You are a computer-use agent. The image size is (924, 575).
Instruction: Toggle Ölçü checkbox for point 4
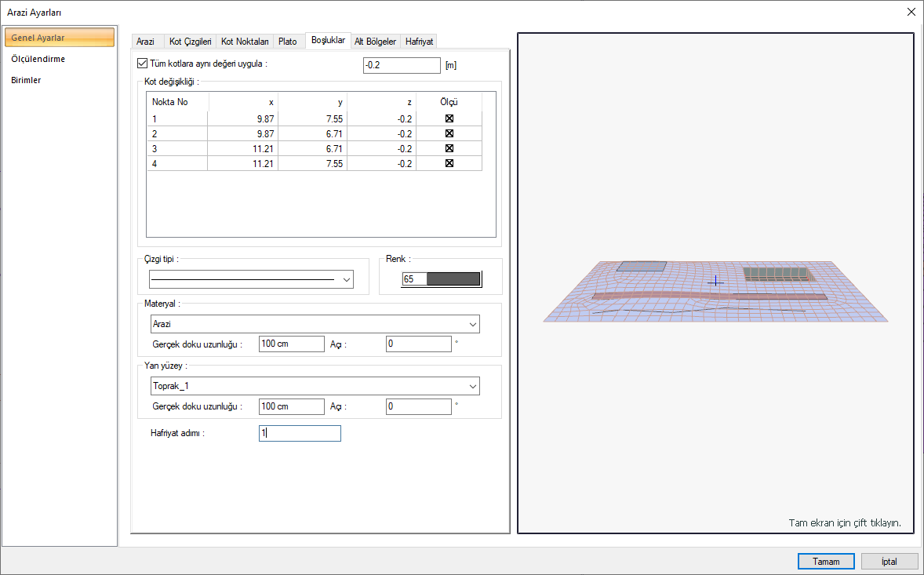click(x=449, y=163)
